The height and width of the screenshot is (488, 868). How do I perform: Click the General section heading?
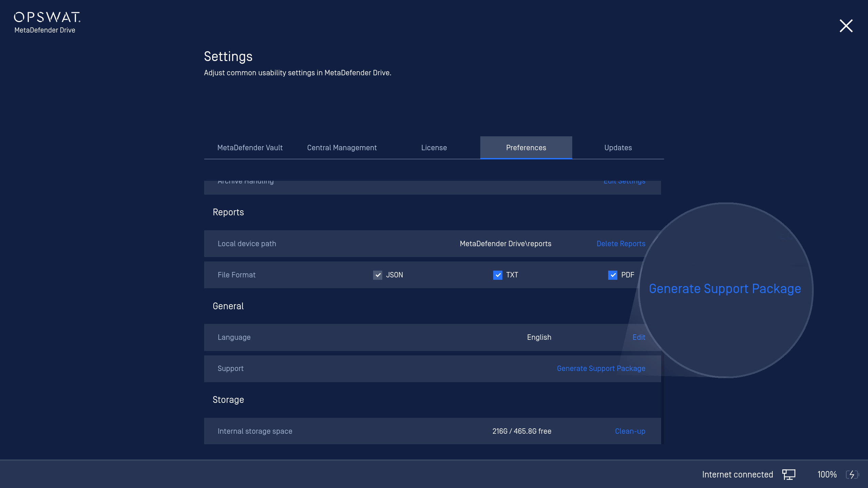click(x=228, y=306)
